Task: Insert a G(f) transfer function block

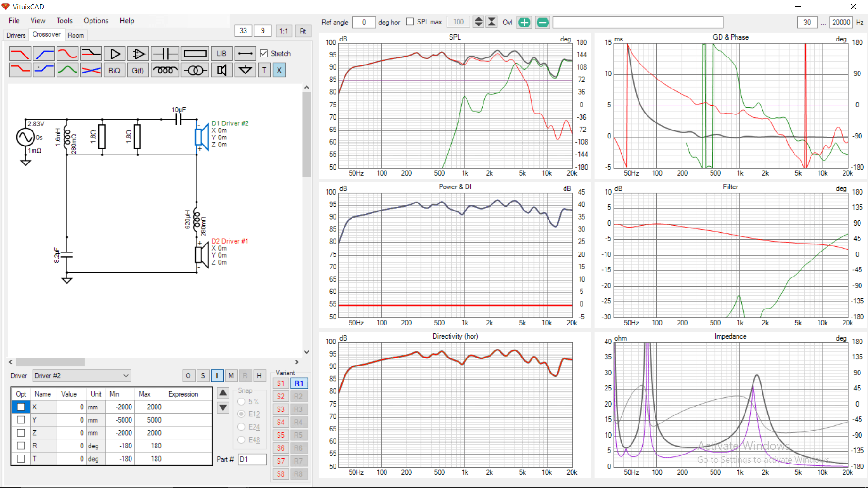Action: (138, 70)
